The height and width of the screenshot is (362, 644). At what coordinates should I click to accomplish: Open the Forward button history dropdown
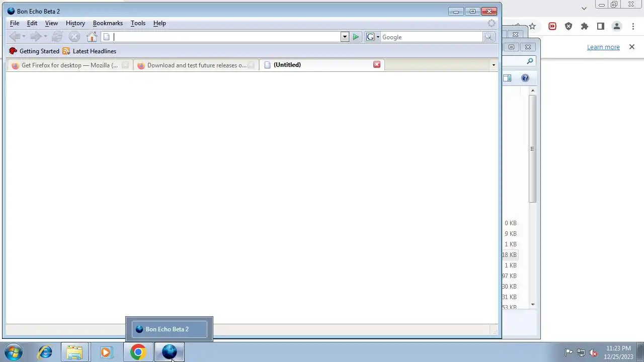[x=45, y=37]
